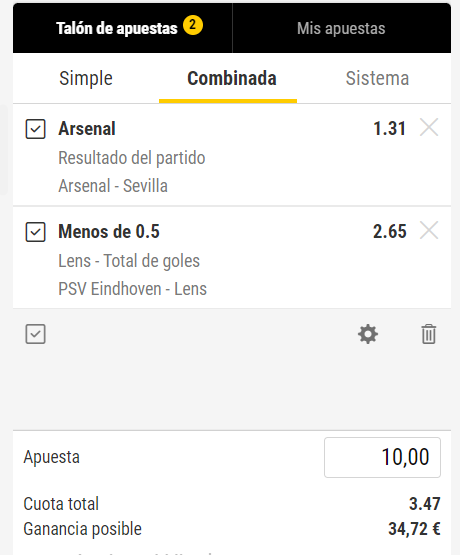The height and width of the screenshot is (555, 460).
Task: Click the yellow bet count badge
Action: click(193, 25)
